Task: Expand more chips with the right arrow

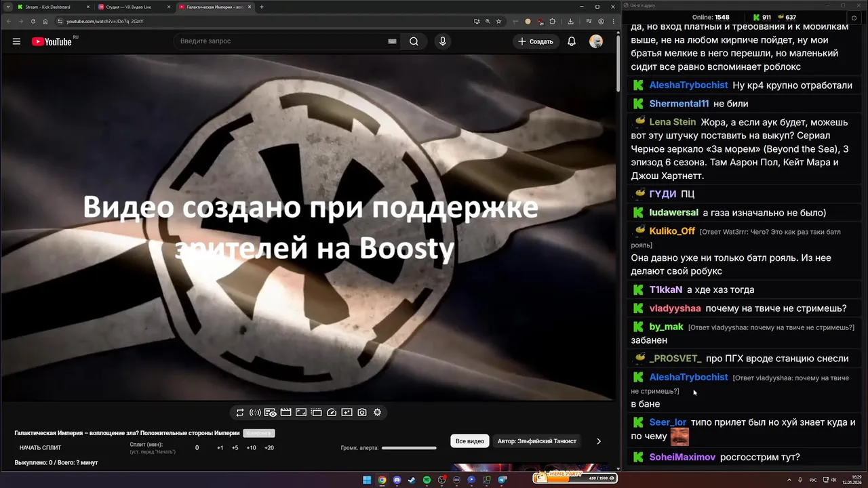Action: [598, 441]
